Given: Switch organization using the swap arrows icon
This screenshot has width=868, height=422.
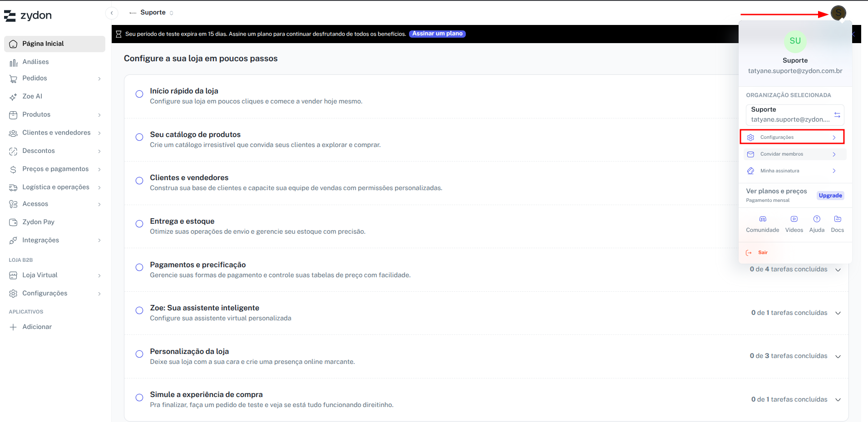Looking at the screenshot, I should click(x=837, y=115).
